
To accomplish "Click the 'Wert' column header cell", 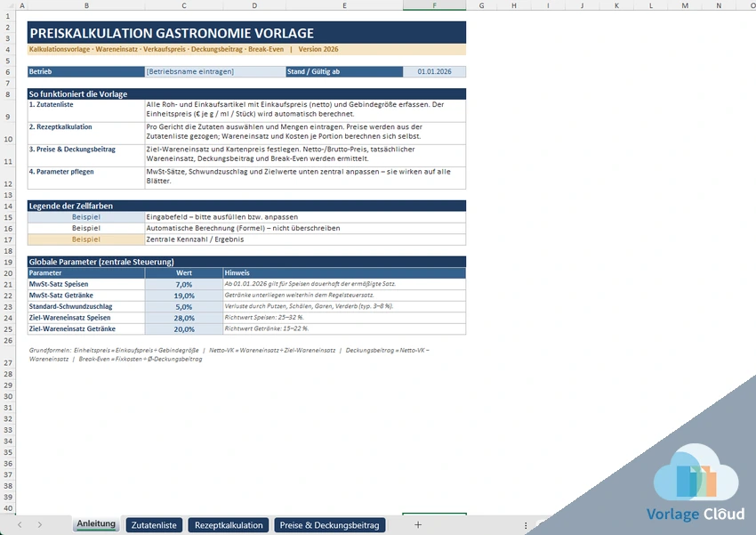I will 184,273.
